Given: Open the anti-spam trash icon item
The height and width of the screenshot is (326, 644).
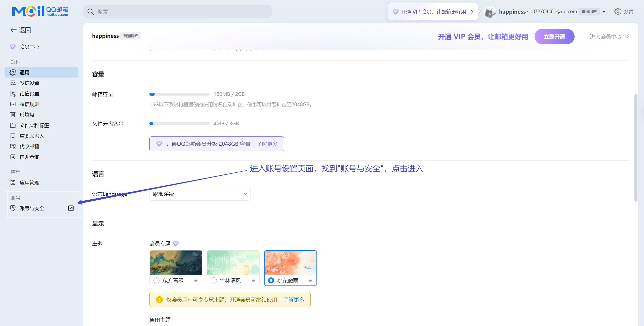Looking at the screenshot, I should (13, 115).
